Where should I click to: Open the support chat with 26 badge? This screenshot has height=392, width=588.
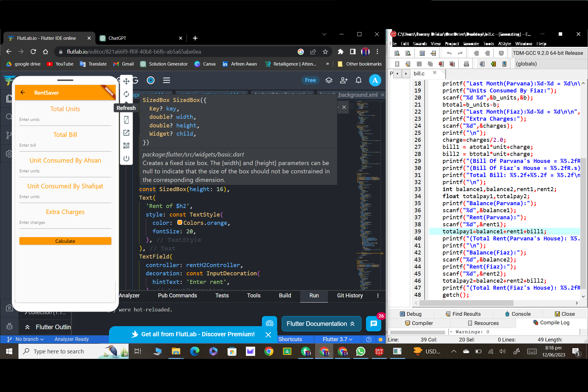(x=374, y=323)
